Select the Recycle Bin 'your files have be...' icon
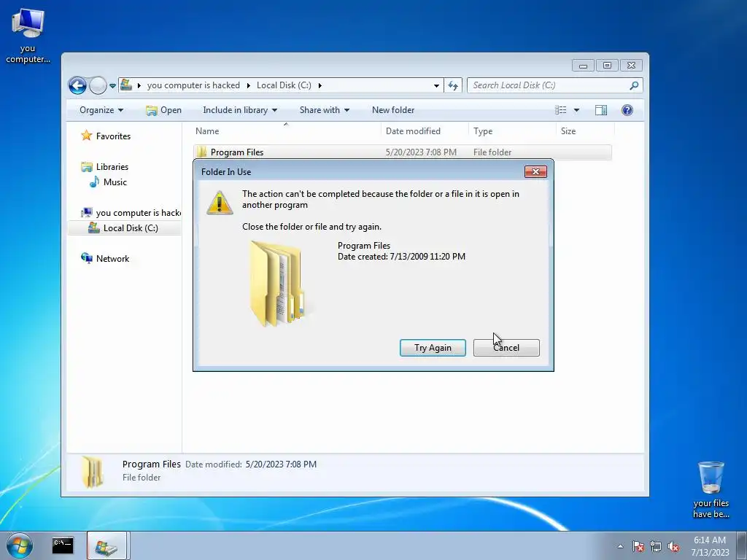This screenshot has width=747, height=560. (711, 490)
